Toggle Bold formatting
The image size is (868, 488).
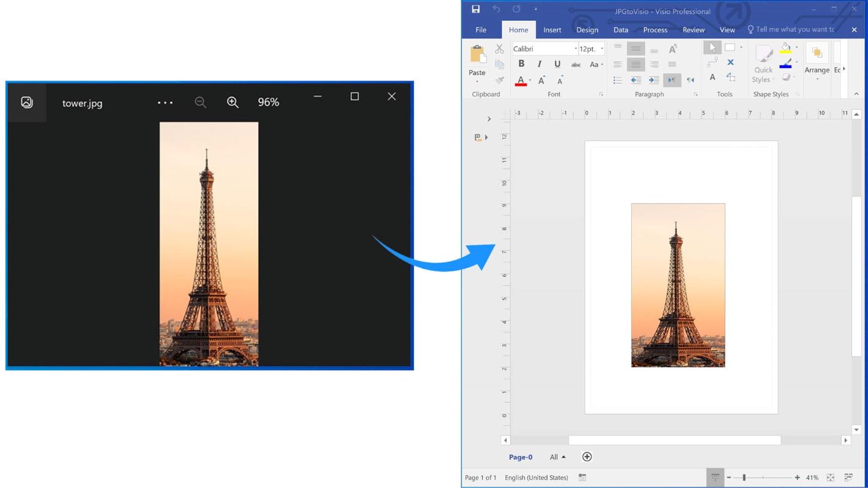[x=521, y=64]
